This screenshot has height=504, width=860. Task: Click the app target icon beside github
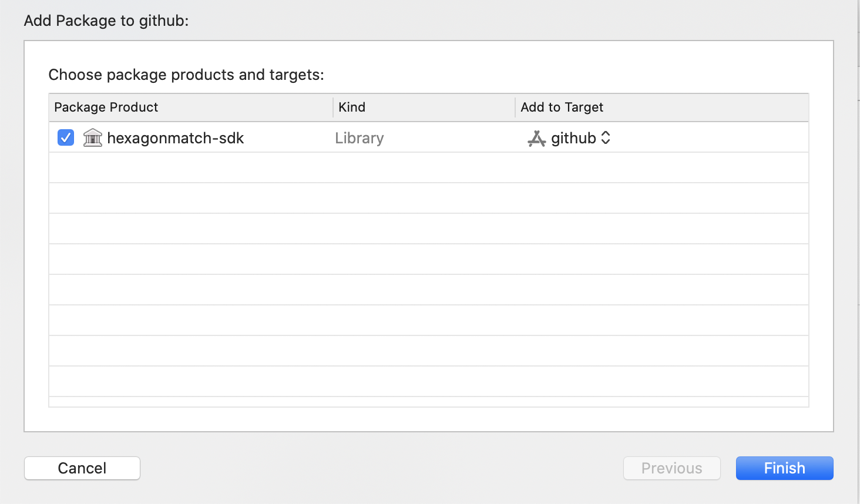[536, 138]
